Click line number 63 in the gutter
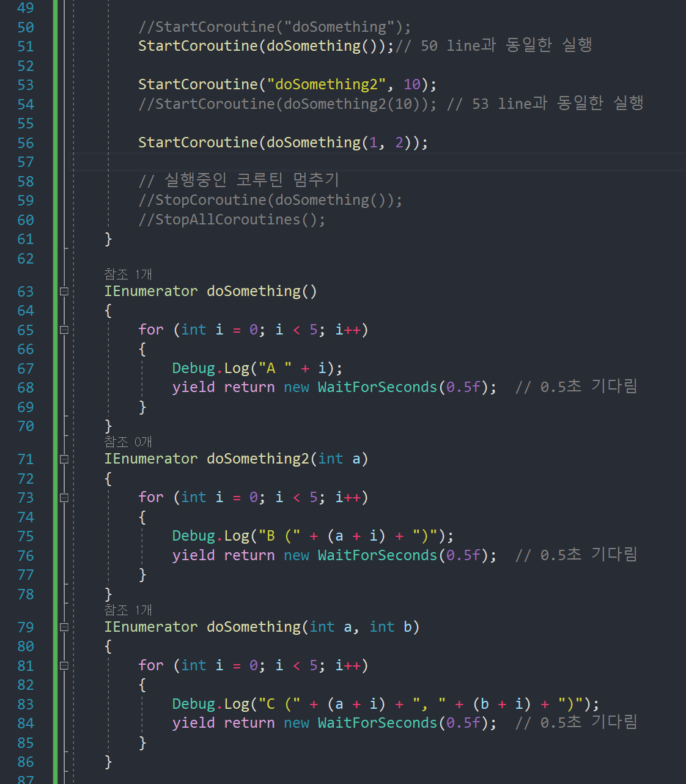The height and width of the screenshot is (784, 686). (26, 292)
